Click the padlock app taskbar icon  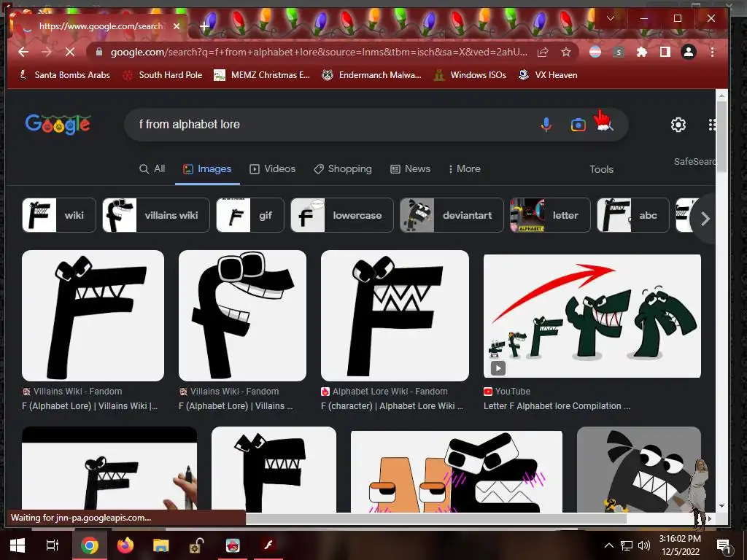[197, 545]
